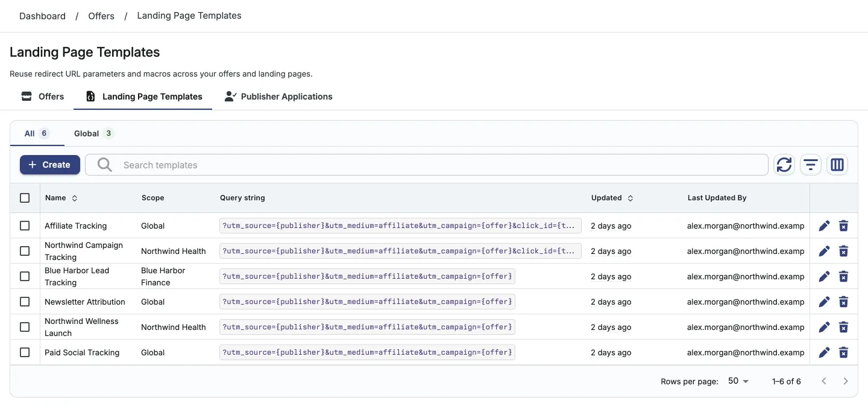Check the Northwind Campaign Tracking row checkbox

tap(25, 251)
